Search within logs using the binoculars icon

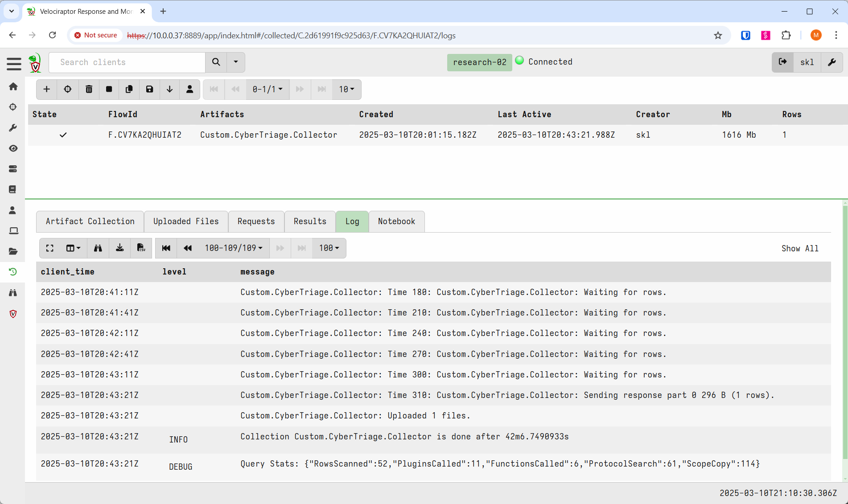click(98, 248)
